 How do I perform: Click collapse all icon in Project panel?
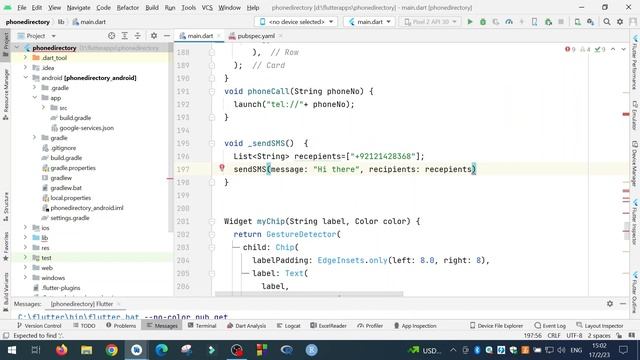click(x=138, y=36)
